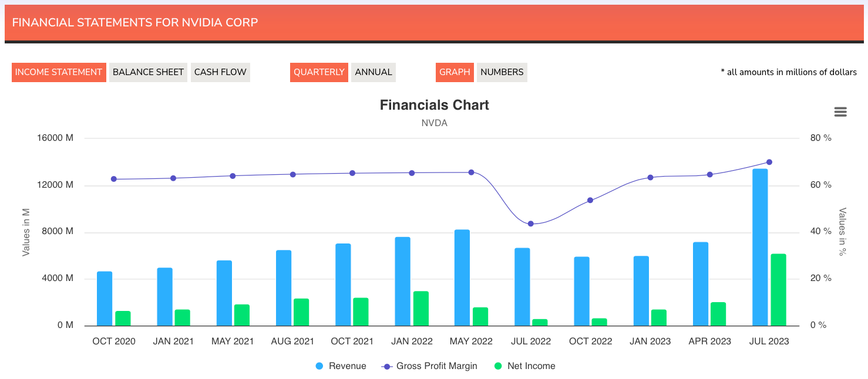Select the Income Statement tab
This screenshot has height=379, width=868.
point(59,72)
